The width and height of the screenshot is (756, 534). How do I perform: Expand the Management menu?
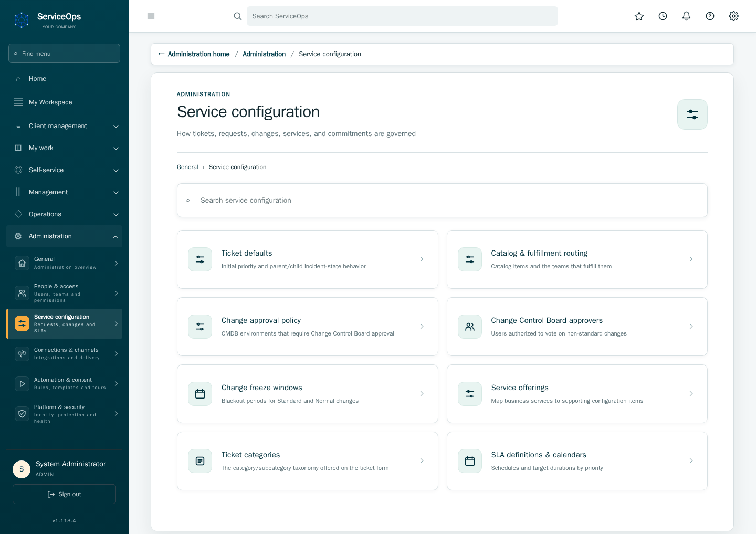64,192
